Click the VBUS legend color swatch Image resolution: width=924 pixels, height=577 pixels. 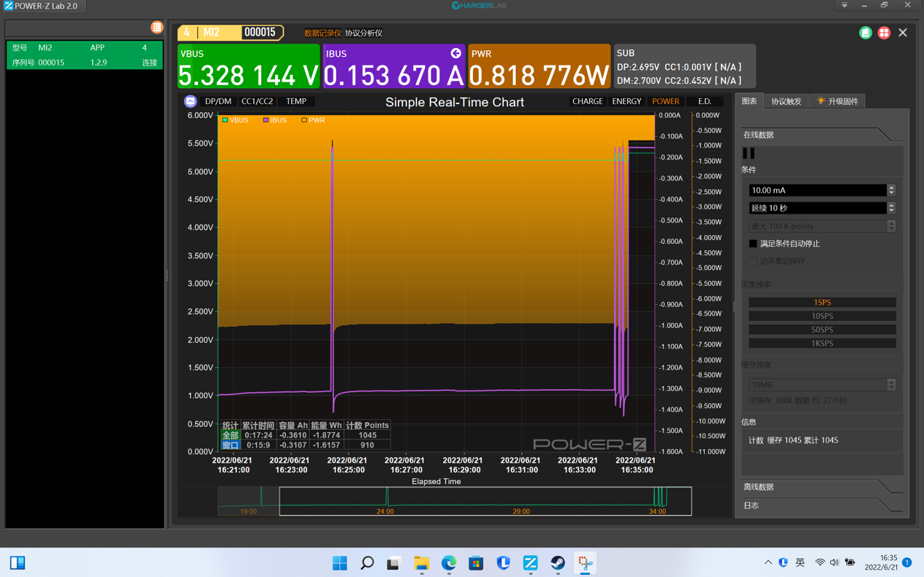pyautogui.click(x=226, y=120)
